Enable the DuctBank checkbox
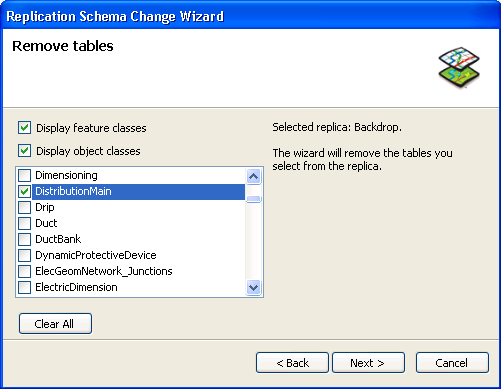Screen dimensions: 501x389 24,239
